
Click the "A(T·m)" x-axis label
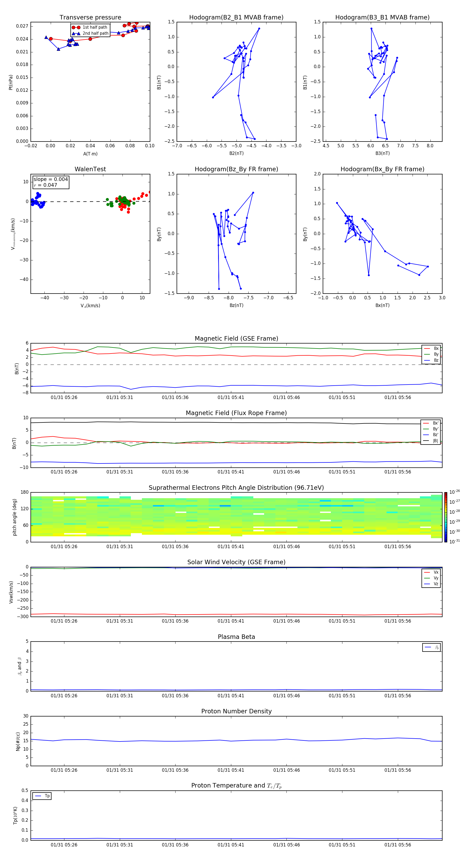click(90, 154)
